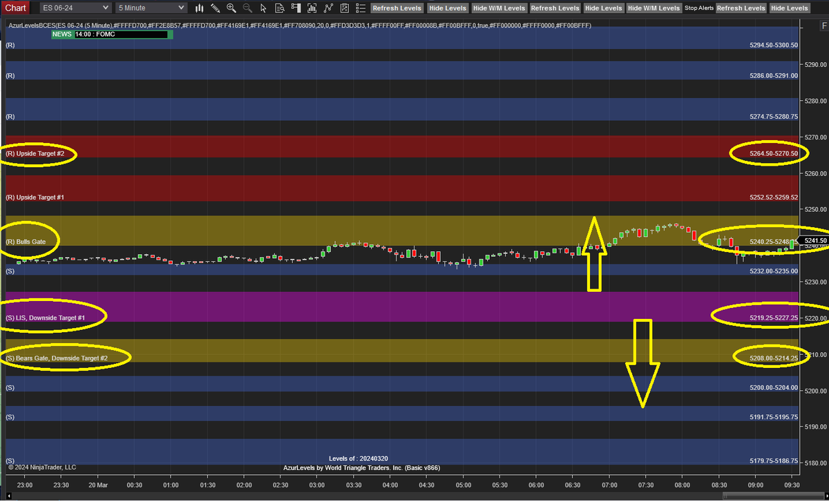Screen dimensions: 829x504
Task: Click the 5290.00 price axis label
Action: click(x=816, y=64)
